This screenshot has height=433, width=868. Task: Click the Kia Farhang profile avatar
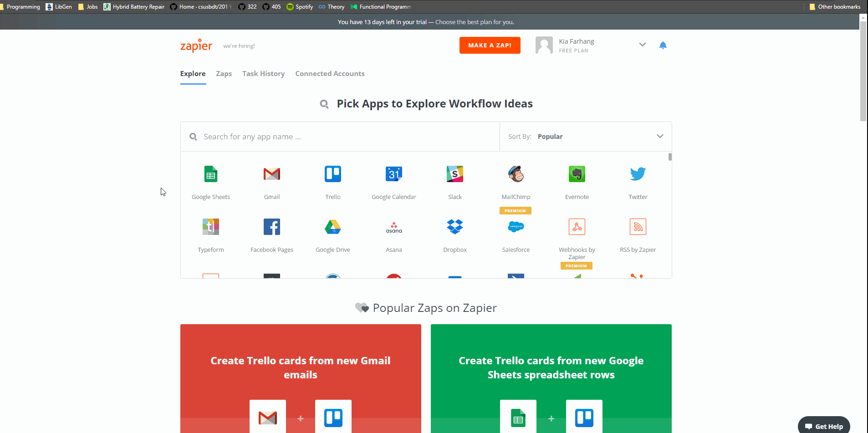[x=544, y=45]
